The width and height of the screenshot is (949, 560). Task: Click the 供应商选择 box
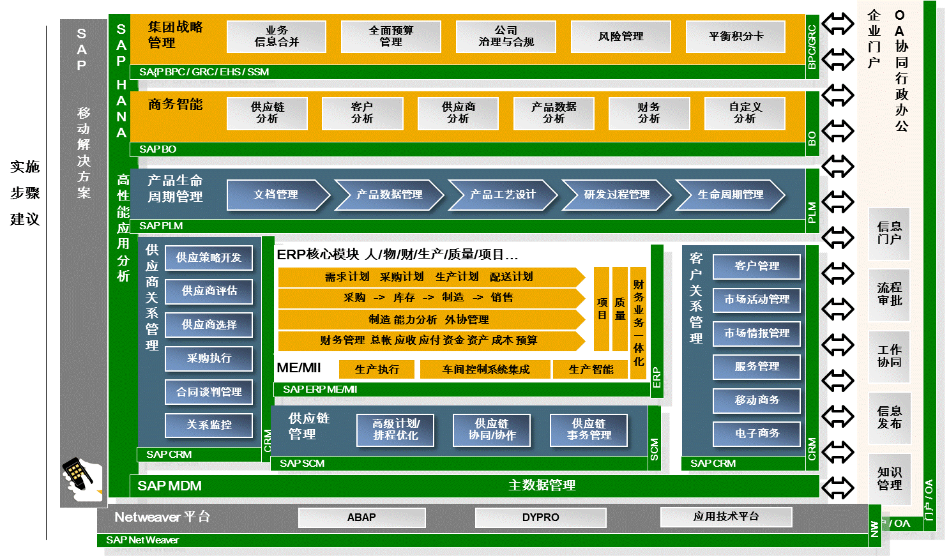(209, 325)
